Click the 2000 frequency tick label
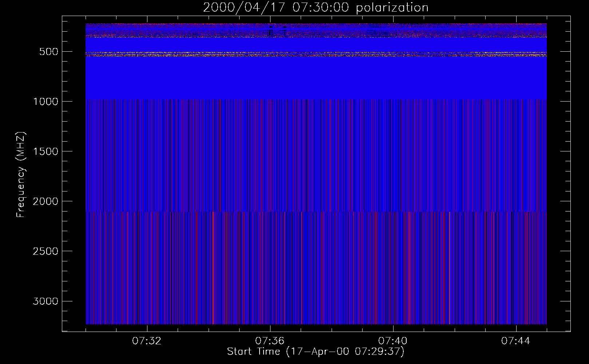This screenshot has width=589, height=364. [46, 201]
